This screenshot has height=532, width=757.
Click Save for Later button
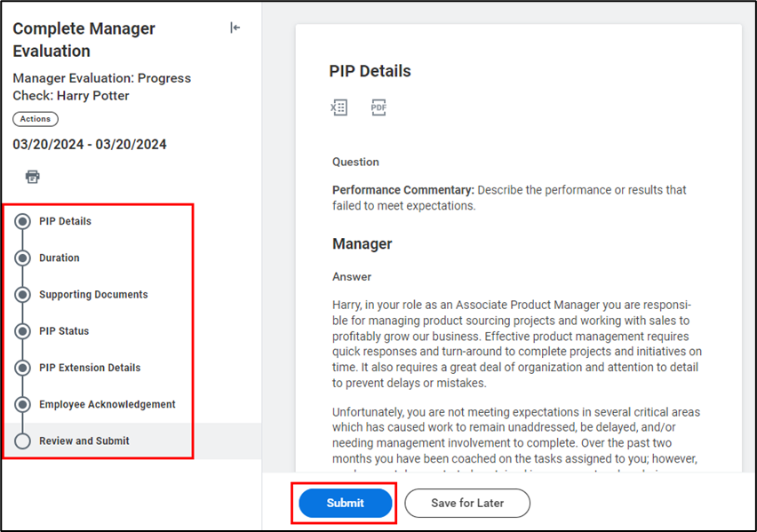pyautogui.click(x=467, y=503)
